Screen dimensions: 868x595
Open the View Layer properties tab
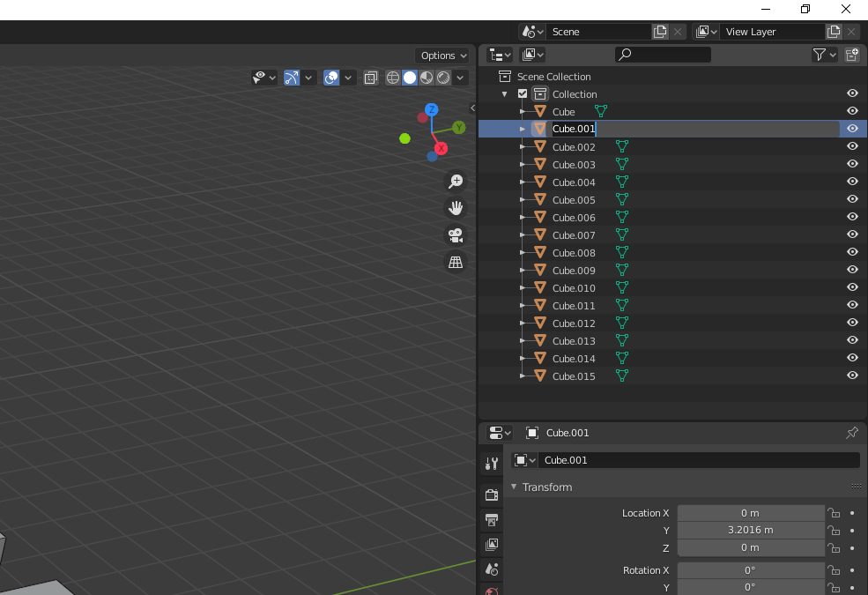coord(492,544)
